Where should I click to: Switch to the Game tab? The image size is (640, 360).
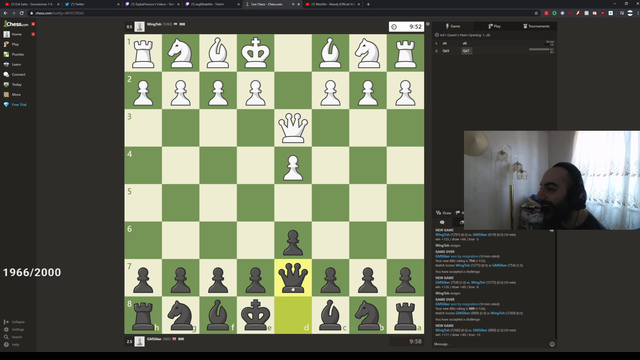tap(453, 26)
